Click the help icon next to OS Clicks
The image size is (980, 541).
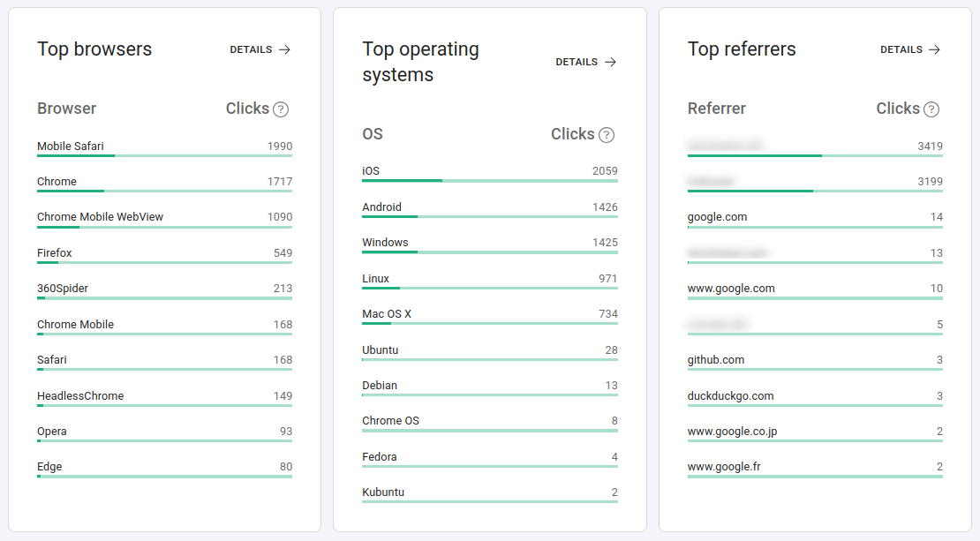607,135
